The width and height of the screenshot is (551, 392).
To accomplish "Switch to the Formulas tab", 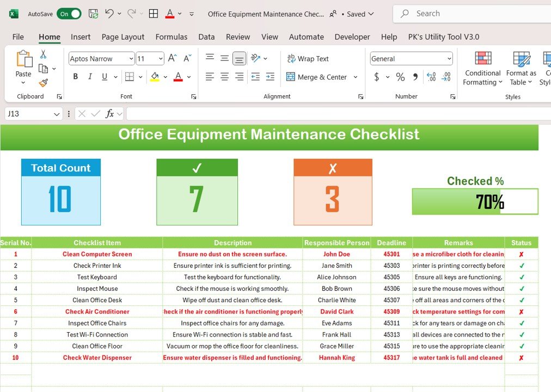I will coord(172,37).
